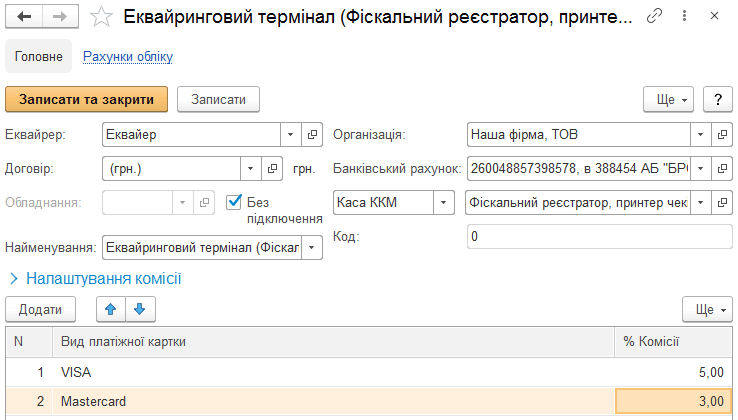Open Банківський рахунок record with its open icon
The image size is (738, 420).
[x=722, y=169]
